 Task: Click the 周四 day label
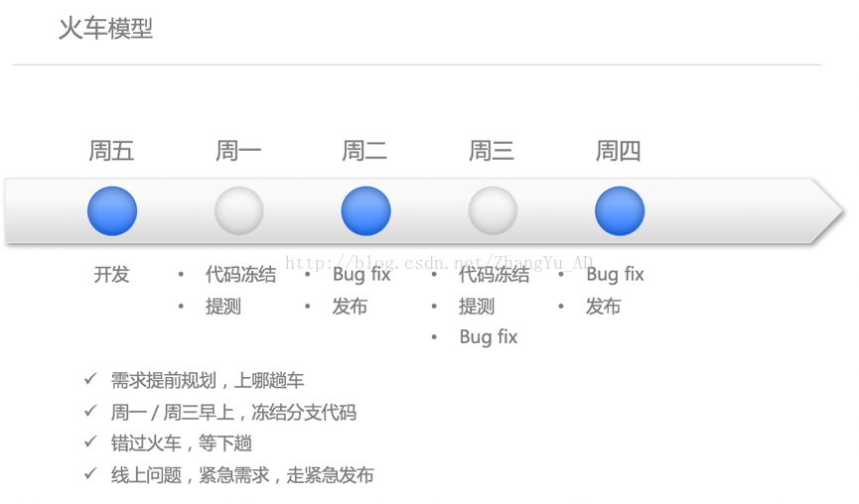pos(619,151)
